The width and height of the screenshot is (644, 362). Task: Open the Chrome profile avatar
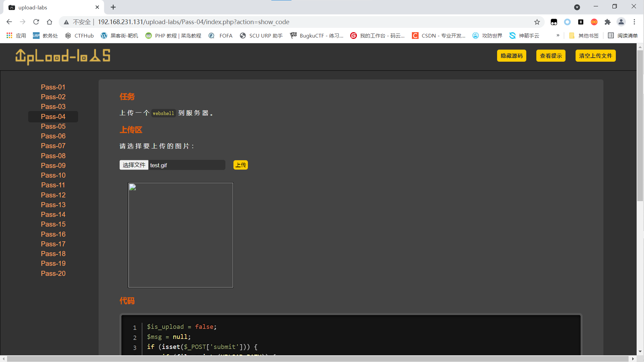pyautogui.click(x=621, y=22)
